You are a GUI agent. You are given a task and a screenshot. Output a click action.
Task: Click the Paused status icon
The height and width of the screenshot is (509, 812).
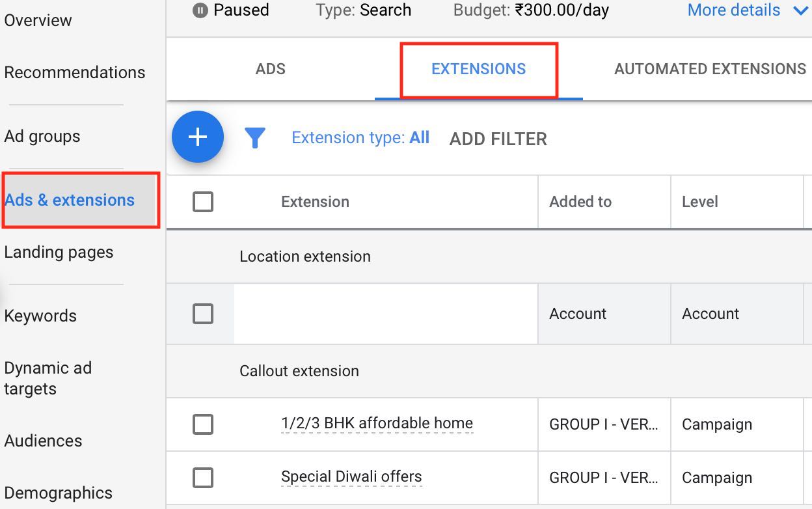pos(204,10)
